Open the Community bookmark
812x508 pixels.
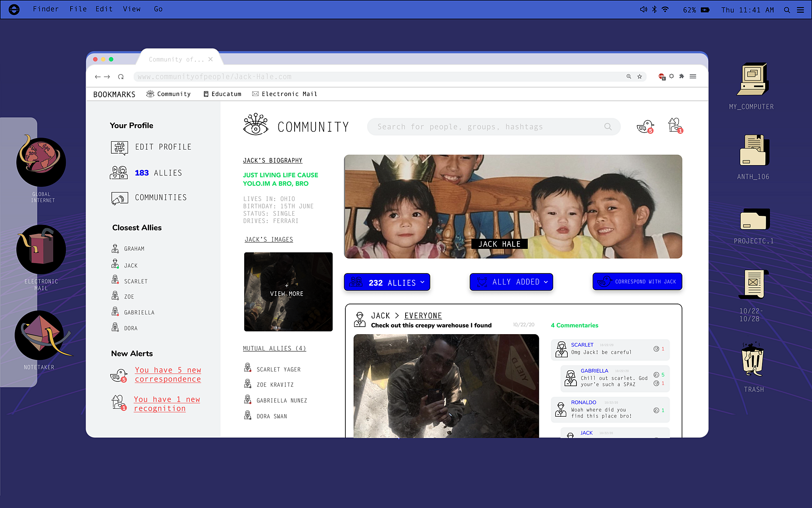point(168,94)
